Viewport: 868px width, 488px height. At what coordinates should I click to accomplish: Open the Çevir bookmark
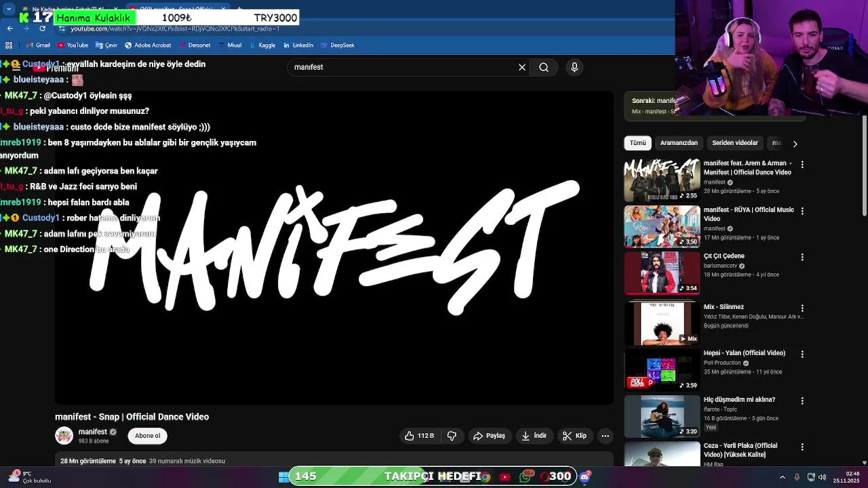[106, 45]
